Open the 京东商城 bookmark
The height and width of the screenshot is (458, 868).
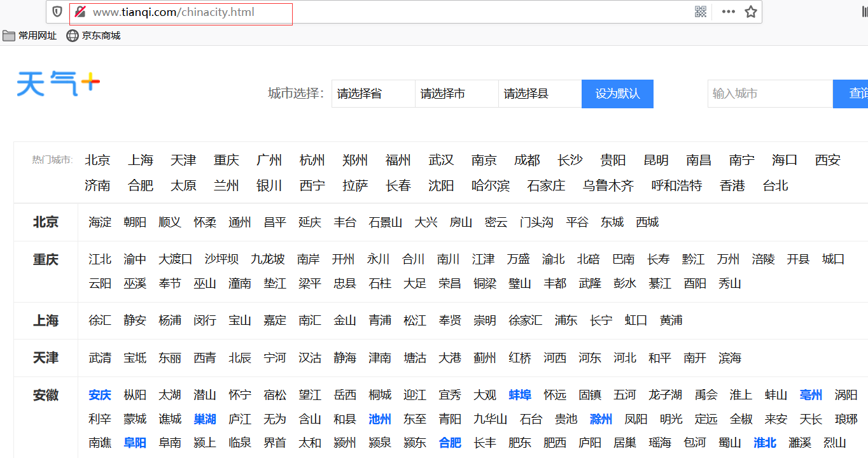[x=94, y=36]
